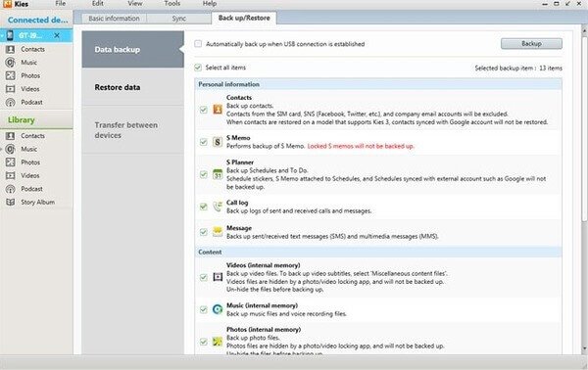
Task: Open the Restore data section
Action: coord(132,87)
